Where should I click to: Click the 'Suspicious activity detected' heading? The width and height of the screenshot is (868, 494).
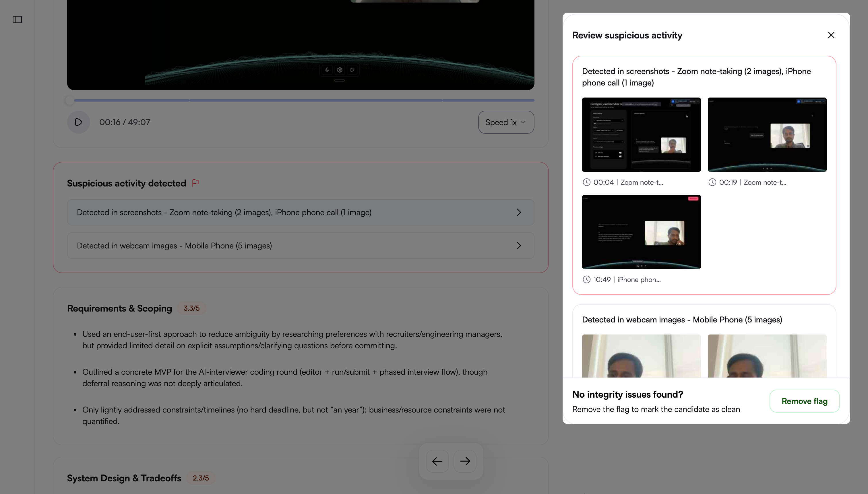127,183
